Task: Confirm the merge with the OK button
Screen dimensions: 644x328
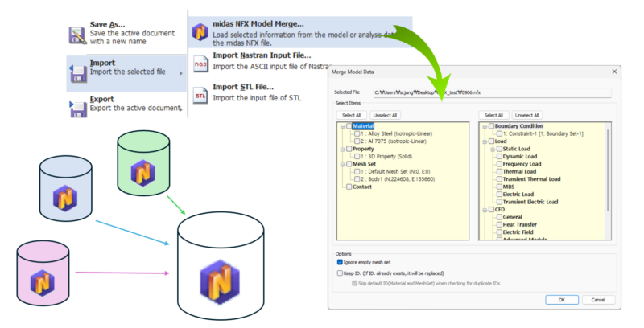Action: (x=562, y=300)
